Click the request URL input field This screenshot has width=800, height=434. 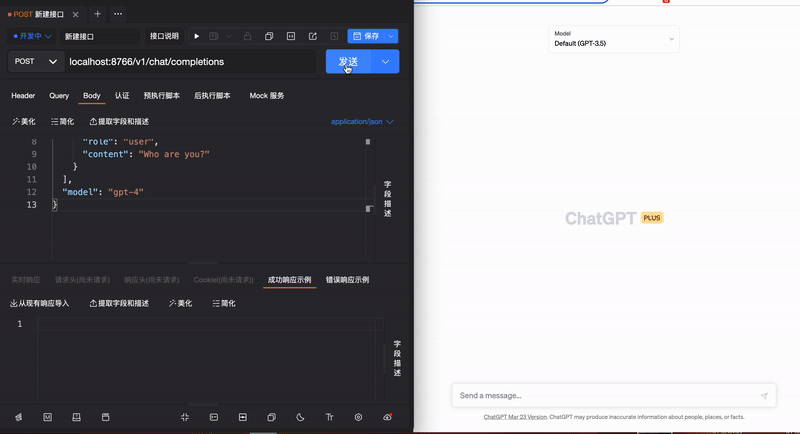pos(191,62)
